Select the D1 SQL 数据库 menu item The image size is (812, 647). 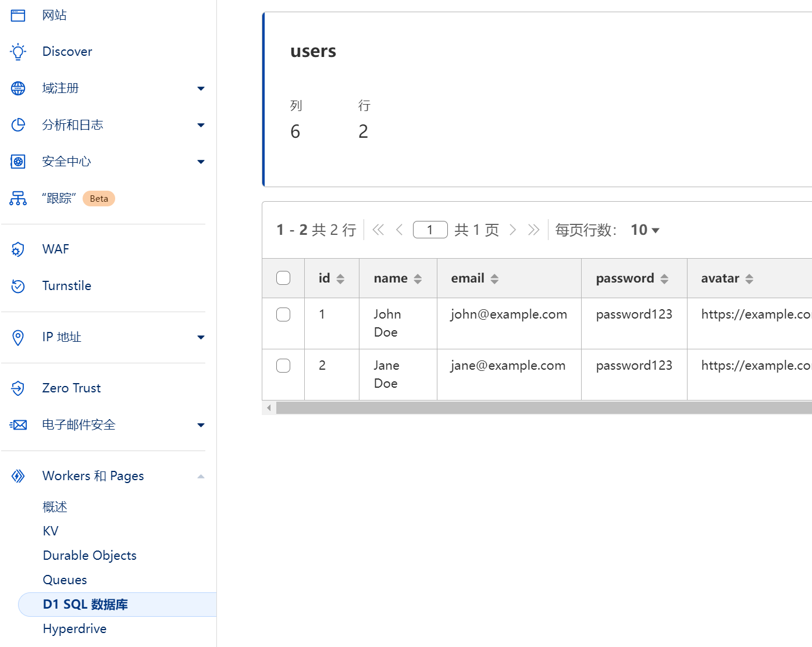point(117,605)
